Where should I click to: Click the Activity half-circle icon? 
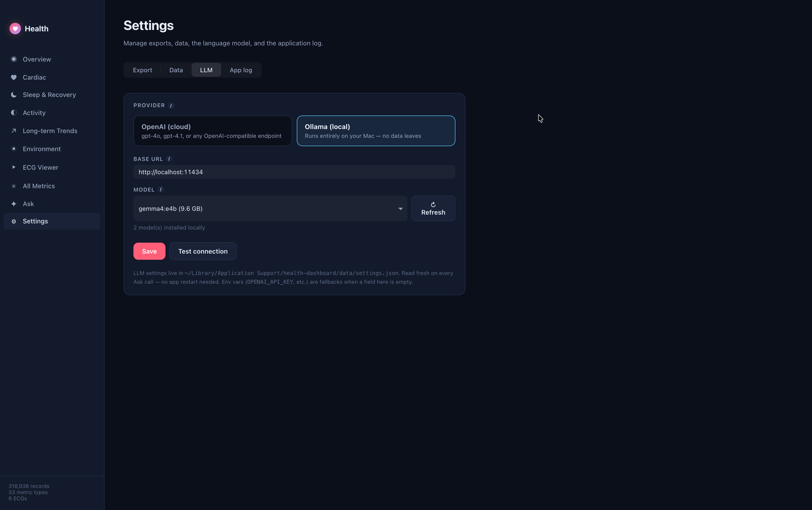[x=14, y=113]
